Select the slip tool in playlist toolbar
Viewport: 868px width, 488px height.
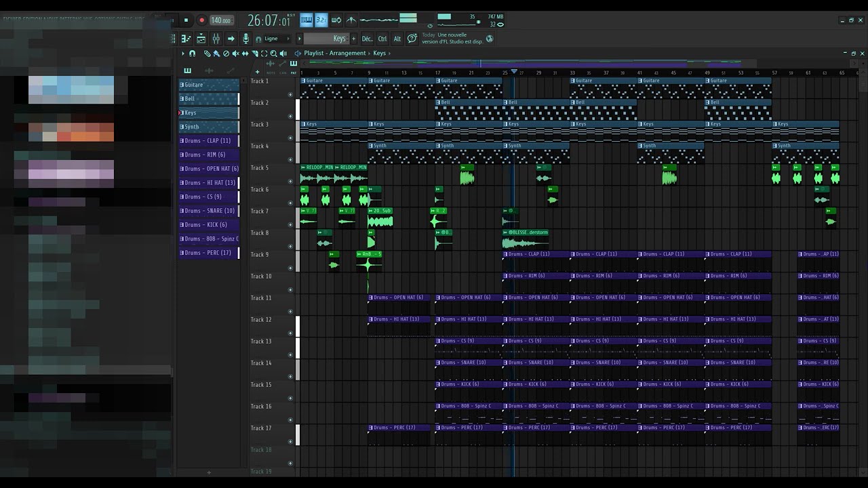point(245,54)
